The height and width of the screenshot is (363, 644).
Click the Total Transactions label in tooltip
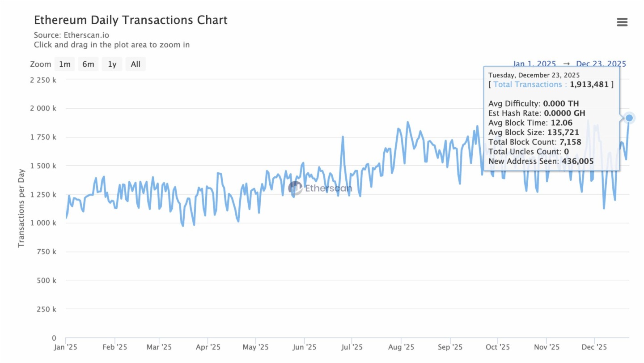(527, 84)
